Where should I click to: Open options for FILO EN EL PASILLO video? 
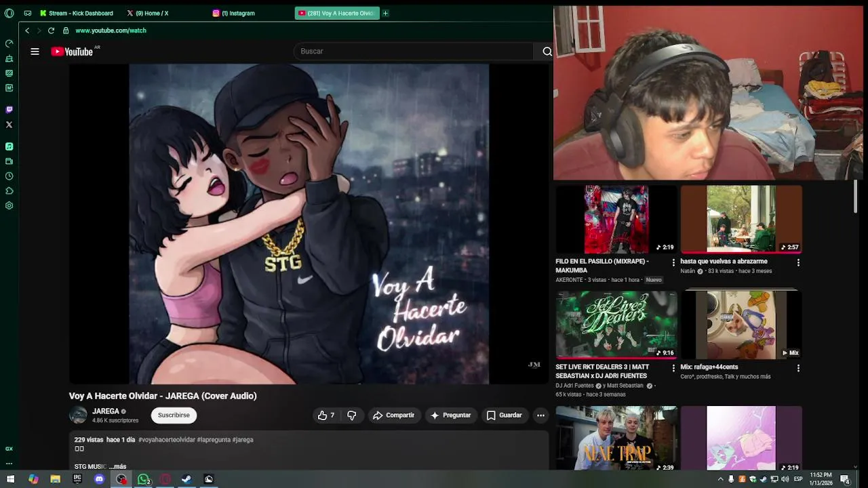[673, 262]
